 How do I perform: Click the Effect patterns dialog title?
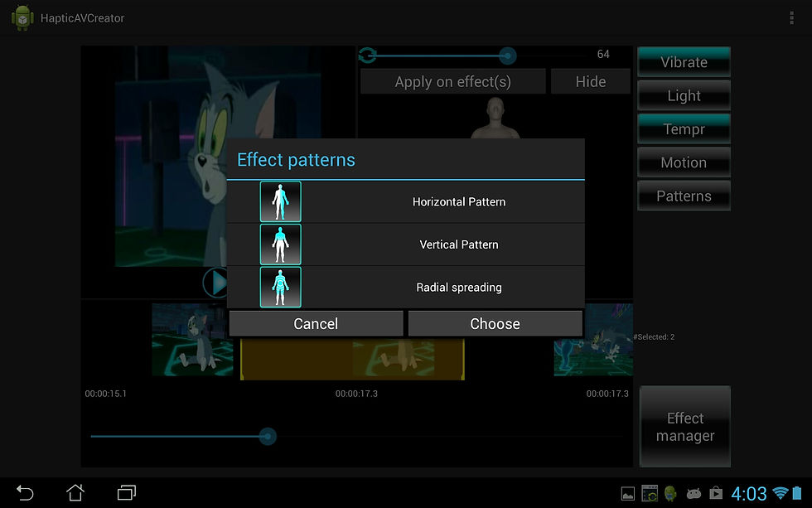pyautogui.click(x=296, y=159)
